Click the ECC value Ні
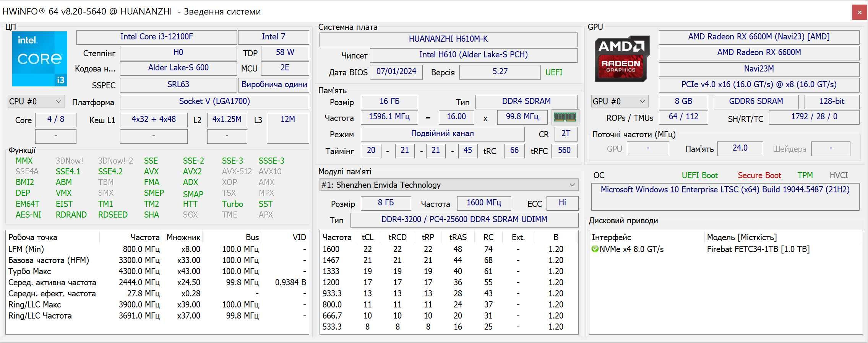868x343 pixels. click(x=562, y=203)
